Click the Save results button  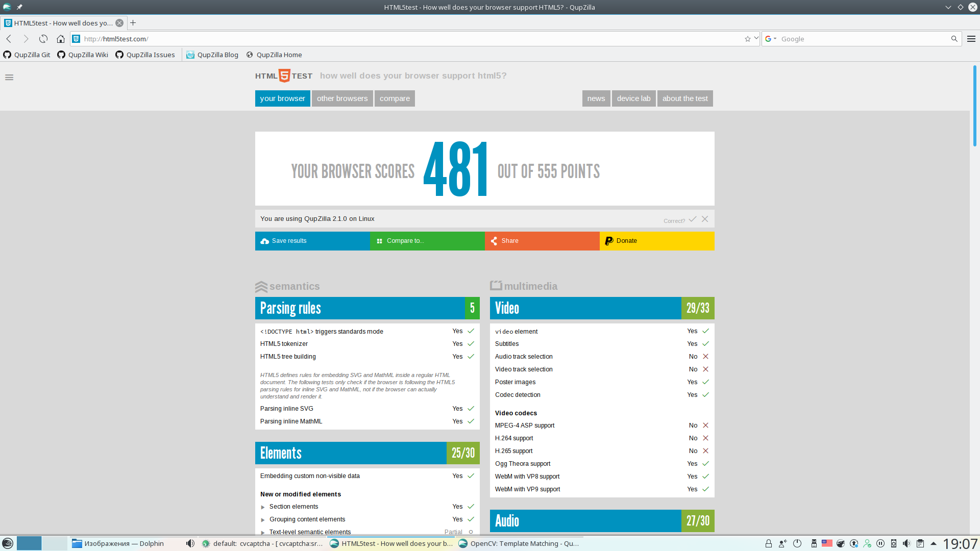click(x=312, y=241)
